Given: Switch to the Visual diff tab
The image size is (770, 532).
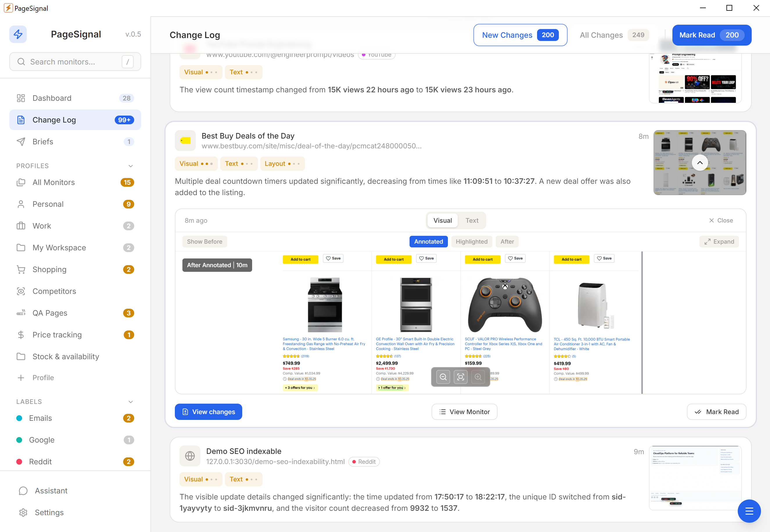Looking at the screenshot, I should click(442, 220).
